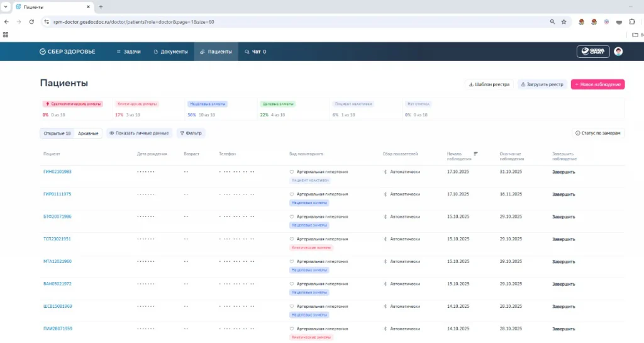The height and width of the screenshot is (343, 644).
Task: Switch to Архивные patients list
Action: tap(87, 133)
